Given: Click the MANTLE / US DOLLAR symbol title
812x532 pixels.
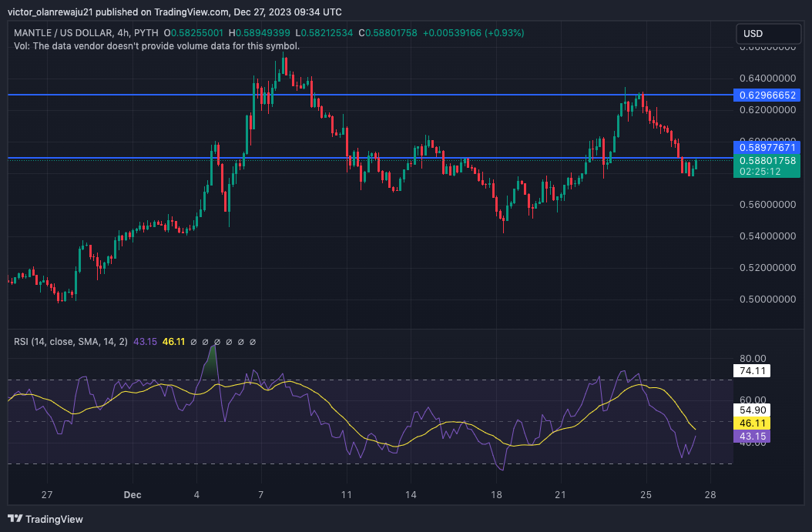Looking at the screenshot, I should click(86, 32).
